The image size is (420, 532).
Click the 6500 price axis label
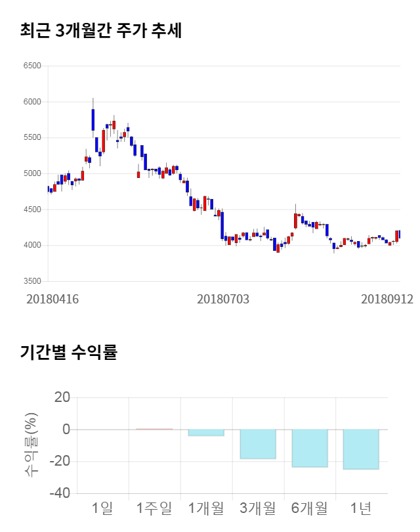(x=31, y=66)
